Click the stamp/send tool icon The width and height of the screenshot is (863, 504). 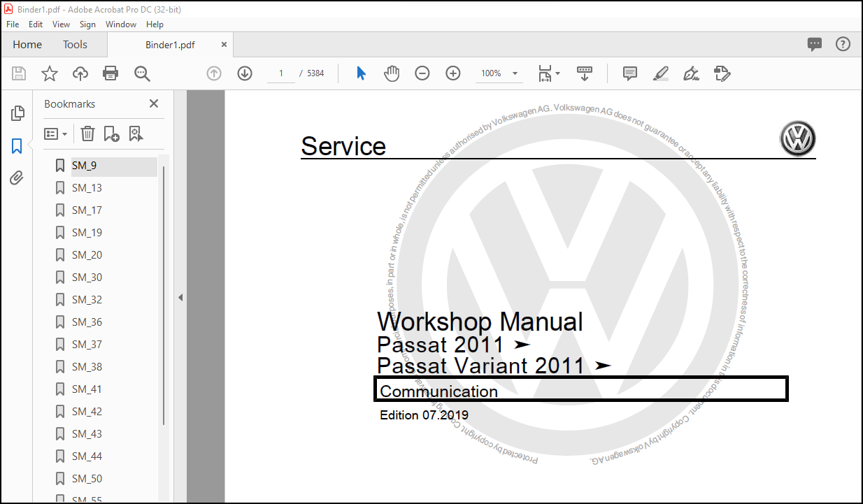[722, 73]
